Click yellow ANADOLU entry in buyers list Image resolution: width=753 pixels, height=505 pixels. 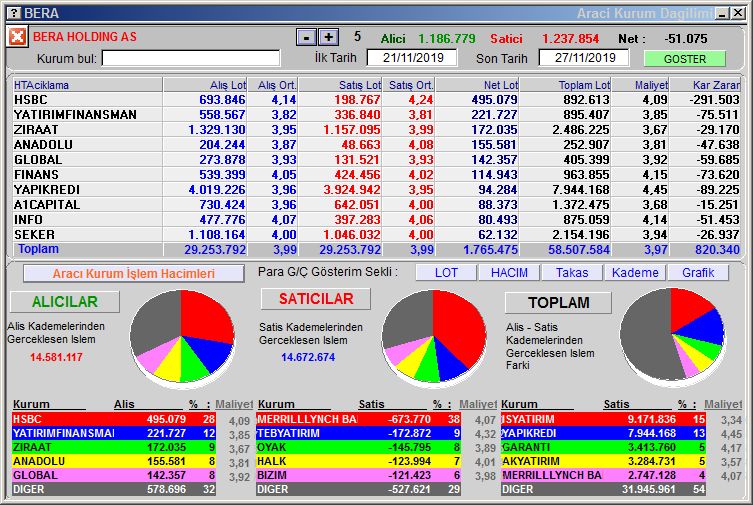114,461
